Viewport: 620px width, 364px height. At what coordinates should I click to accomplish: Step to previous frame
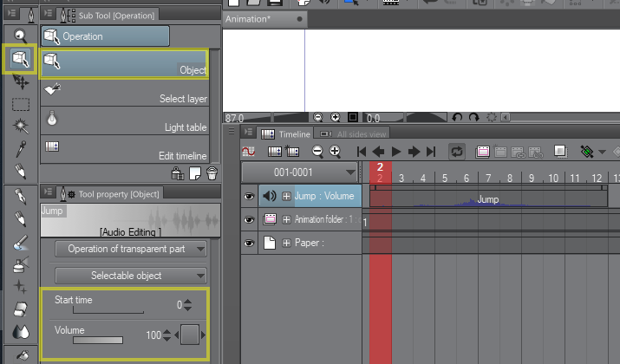tap(378, 152)
